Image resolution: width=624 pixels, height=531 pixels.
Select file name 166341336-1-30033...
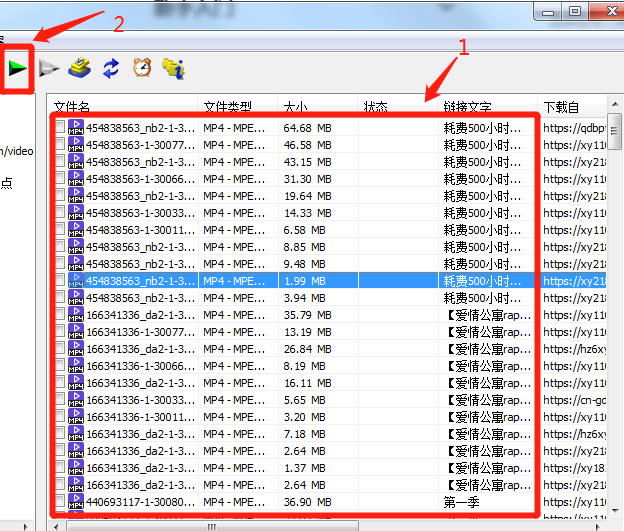point(141,400)
